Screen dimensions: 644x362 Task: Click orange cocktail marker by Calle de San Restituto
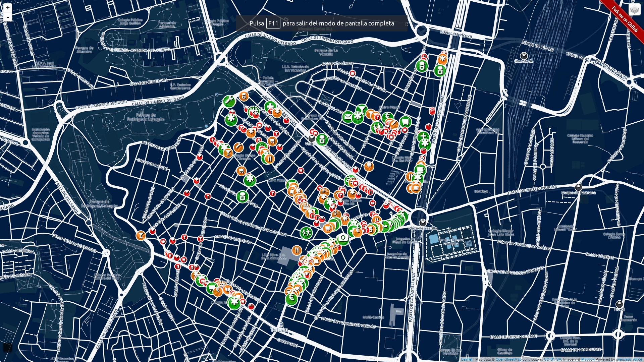tap(141, 235)
